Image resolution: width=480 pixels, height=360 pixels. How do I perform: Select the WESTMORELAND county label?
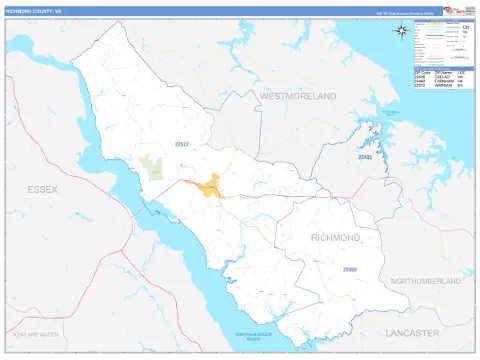(x=298, y=96)
